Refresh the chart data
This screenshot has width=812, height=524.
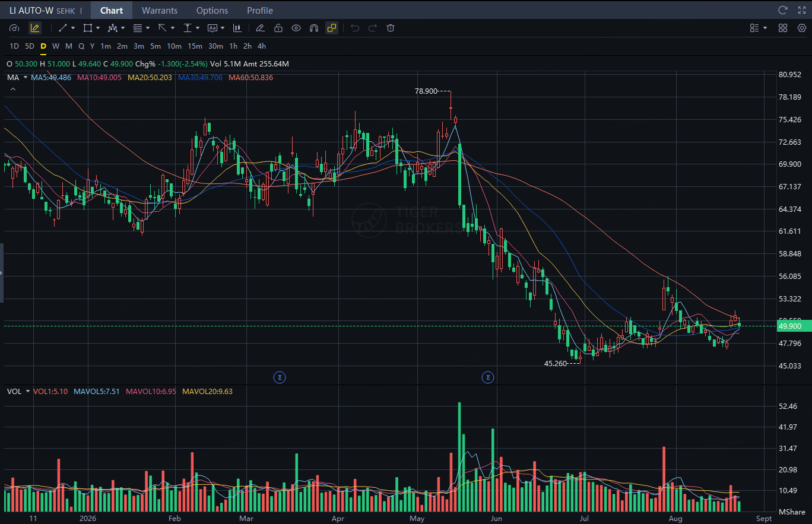(x=783, y=10)
